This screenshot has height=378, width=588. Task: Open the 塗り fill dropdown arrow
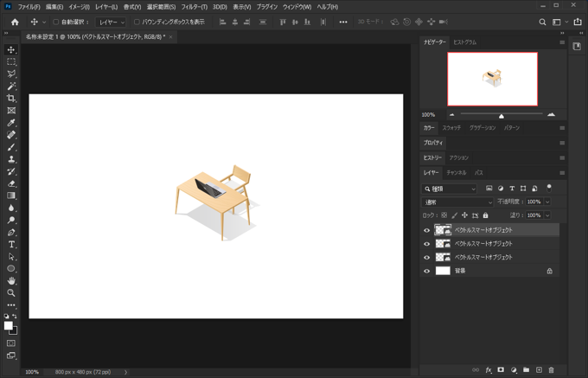[x=547, y=215]
